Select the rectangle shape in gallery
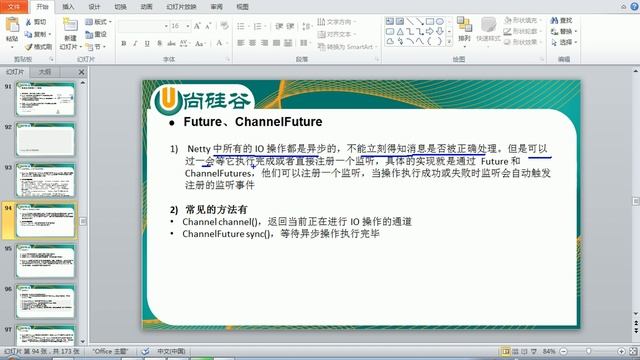Screen dimensions: 640x360 (x=430, y=21)
